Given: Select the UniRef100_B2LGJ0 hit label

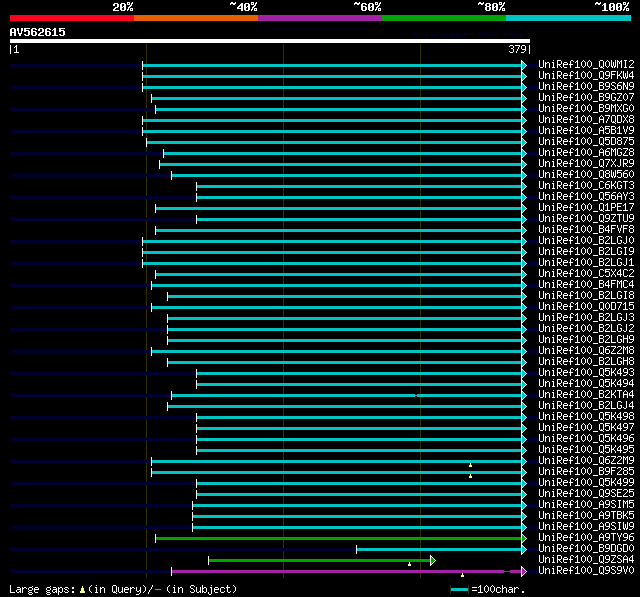Looking at the screenshot, I should pos(586,241).
